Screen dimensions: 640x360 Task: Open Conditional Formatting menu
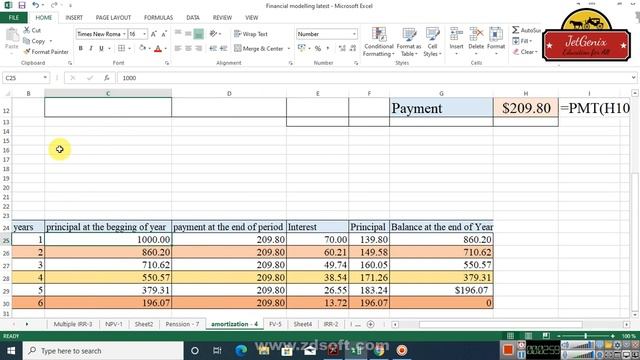click(x=379, y=42)
